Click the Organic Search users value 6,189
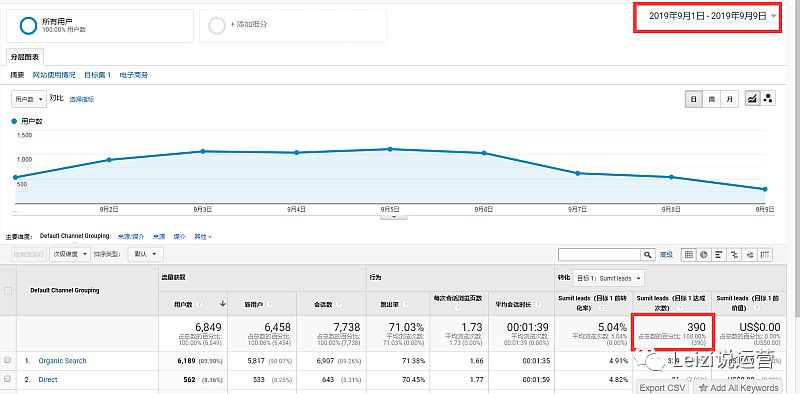The image size is (800, 394). (x=186, y=361)
